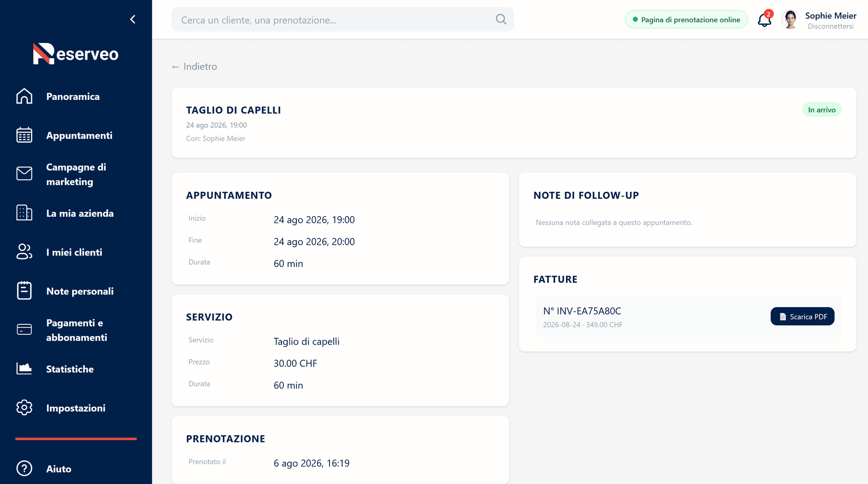
Task: Click the Disconnettersi link
Action: pos(830,26)
